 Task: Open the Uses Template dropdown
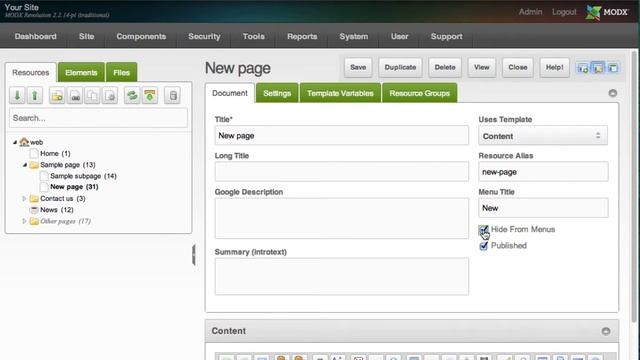coord(543,136)
